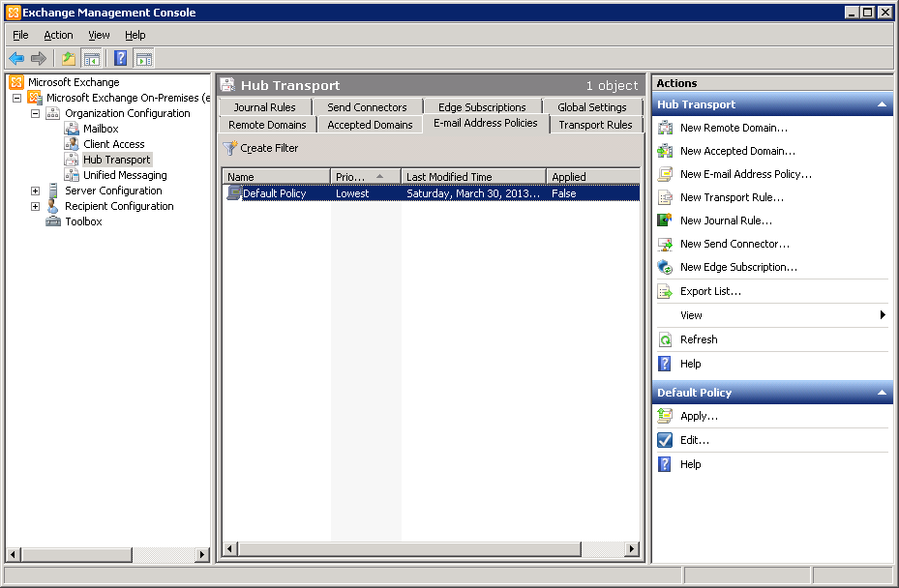Image resolution: width=899 pixels, height=588 pixels.
Task: Open the Action menu
Action: [x=58, y=35]
